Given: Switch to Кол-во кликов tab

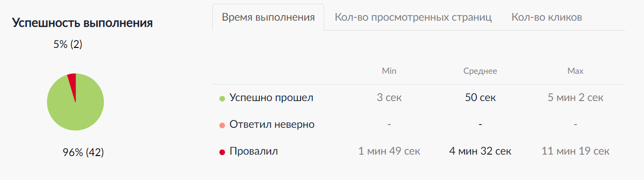Looking at the screenshot, I should click(x=547, y=17).
